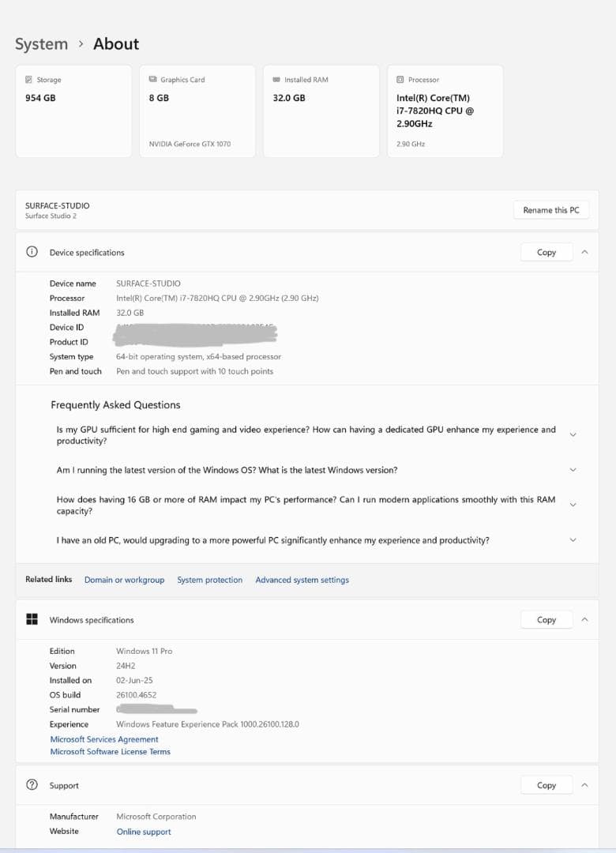
Task: Click the Graphics Card icon
Action: tap(153, 79)
